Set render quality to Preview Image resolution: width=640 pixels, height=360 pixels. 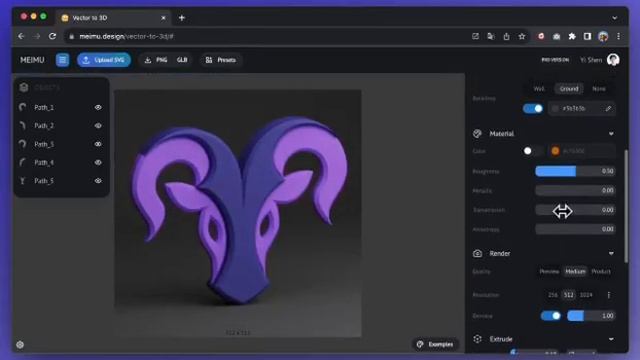(549, 271)
